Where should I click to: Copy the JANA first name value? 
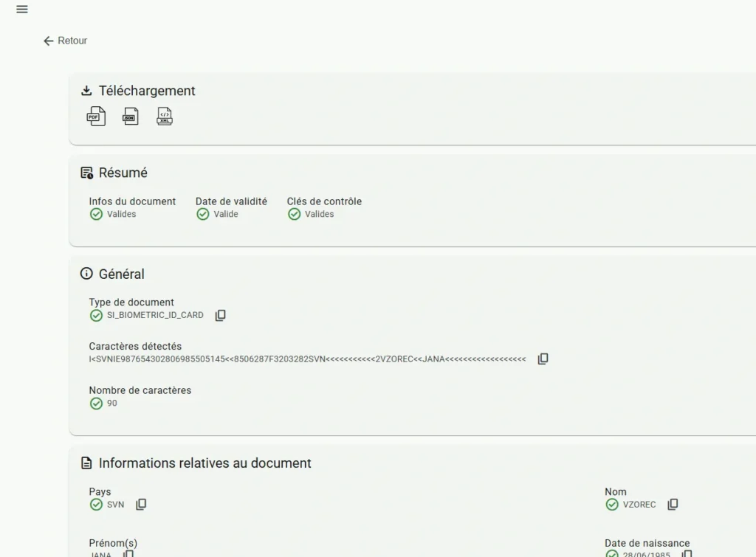click(x=128, y=553)
